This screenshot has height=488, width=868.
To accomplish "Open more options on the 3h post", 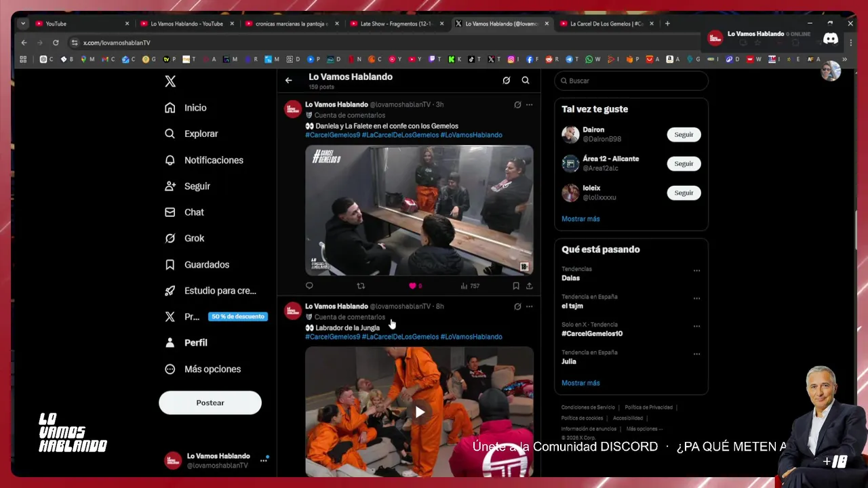I will (530, 105).
